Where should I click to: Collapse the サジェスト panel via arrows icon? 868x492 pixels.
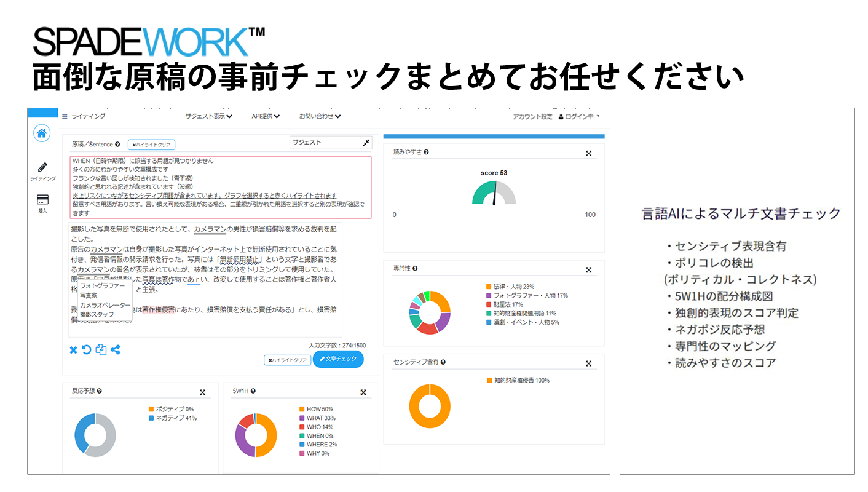click(366, 142)
